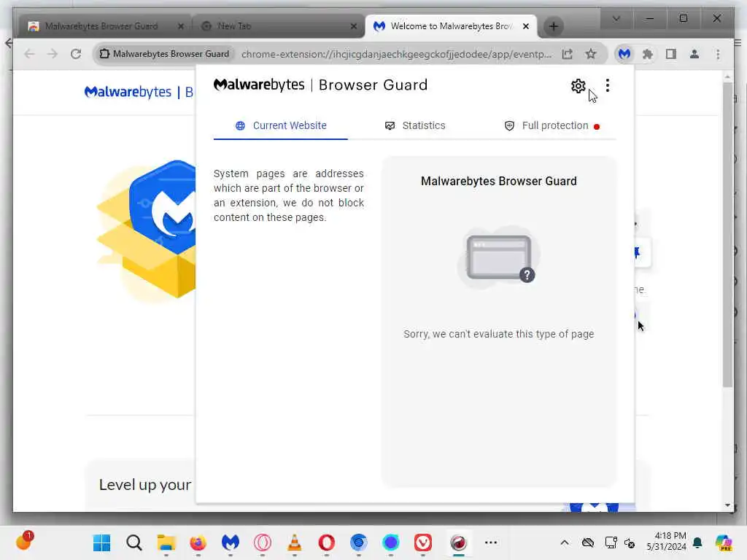
Task: Reload the current page
Action: (76, 54)
